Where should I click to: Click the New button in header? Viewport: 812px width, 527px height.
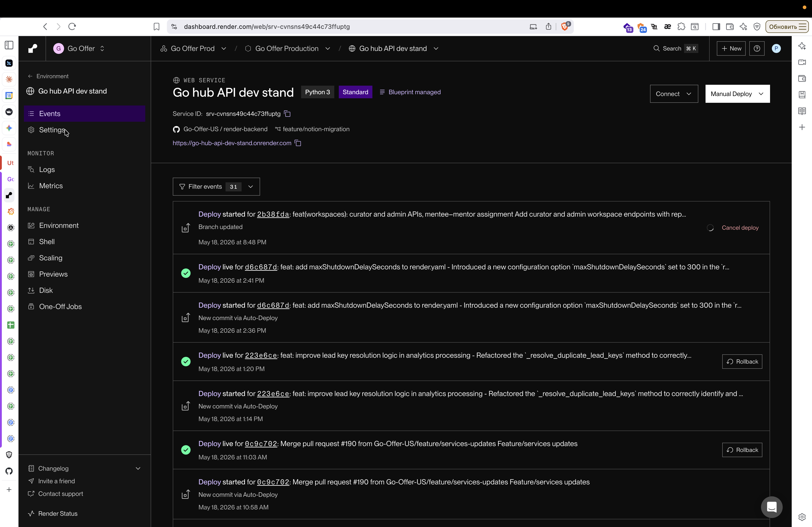[x=731, y=48]
